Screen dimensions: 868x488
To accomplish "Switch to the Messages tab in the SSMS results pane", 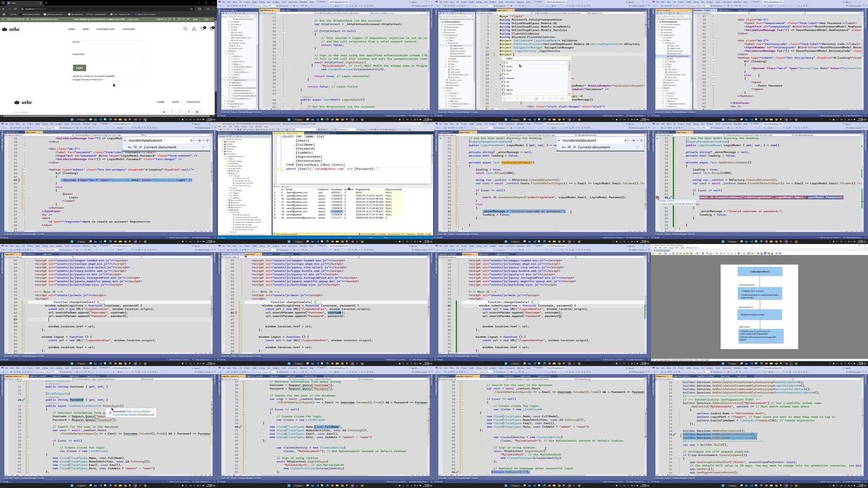I will click(286, 187).
